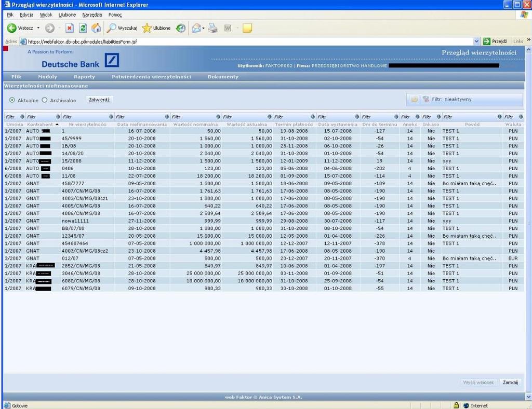
Task: Open the Raporty application menu
Action: click(x=85, y=77)
